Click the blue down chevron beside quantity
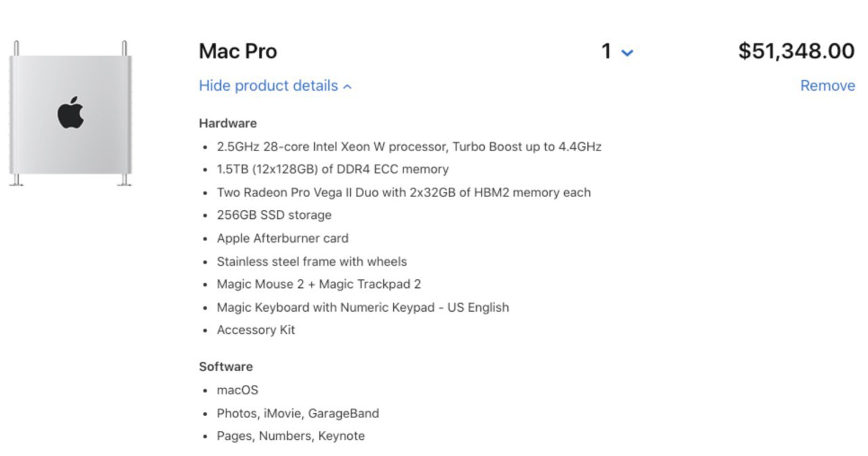The width and height of the screenshot is (868, 456). click(627, 53)
